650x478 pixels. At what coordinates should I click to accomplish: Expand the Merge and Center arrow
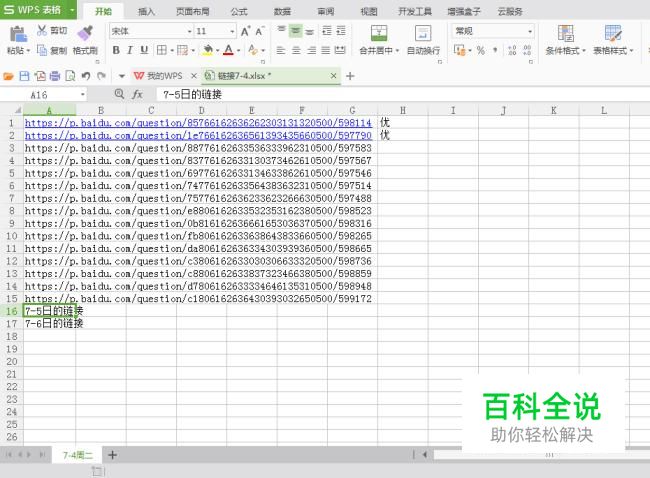(x=397, y=51)
